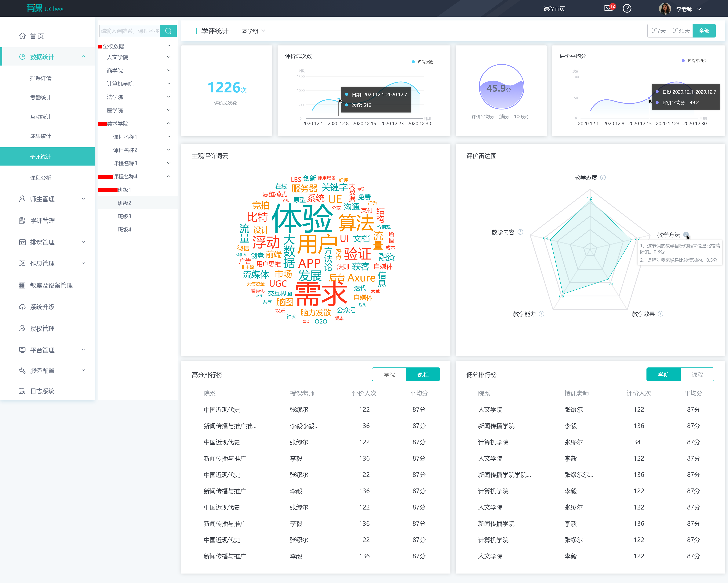Select the 近7天 time range
728x583 pixels.
[658, 31]
